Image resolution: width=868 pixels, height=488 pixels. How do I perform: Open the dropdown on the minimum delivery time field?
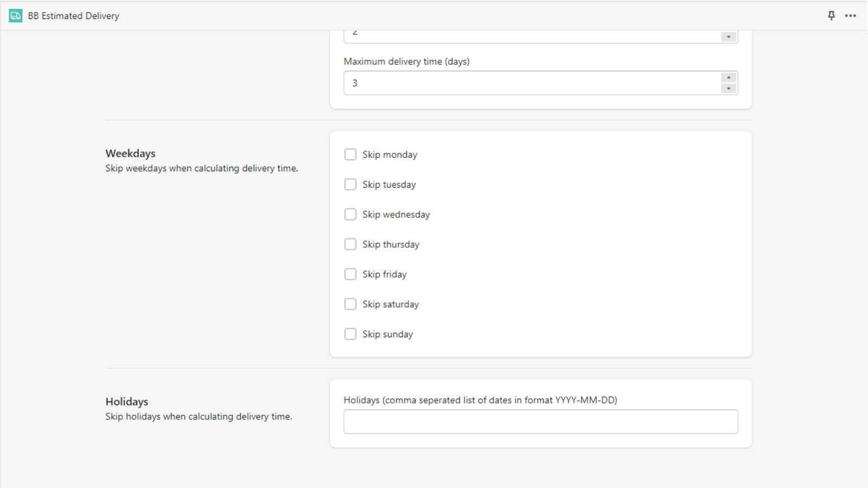coord(728,36)
